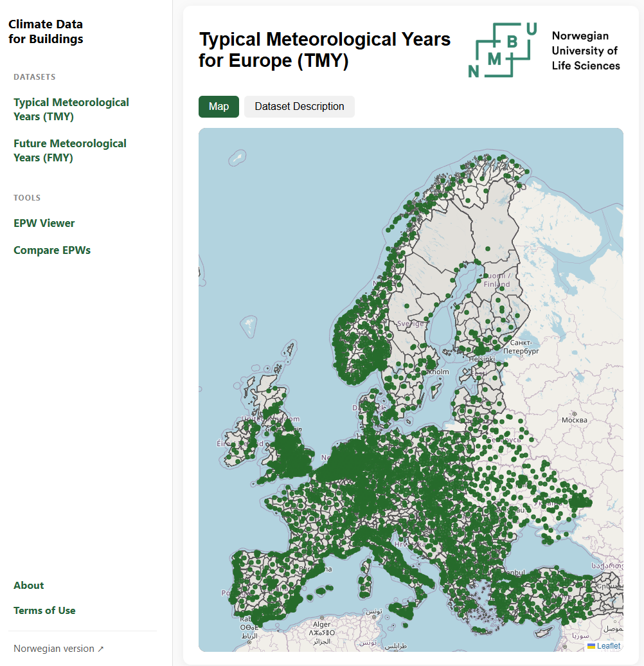
Task: Open the EPW Viewer tool
Action: [44, 223]
